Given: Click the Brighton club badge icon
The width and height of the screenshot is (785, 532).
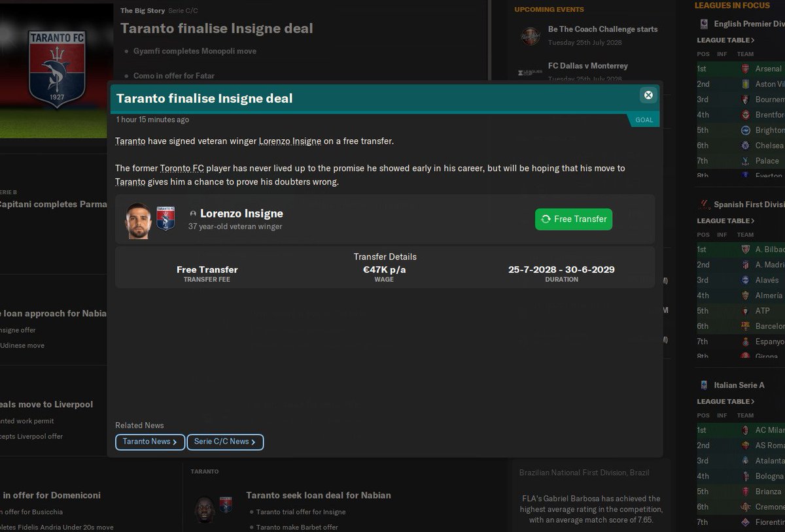Looking at the screenshot, I should point(745,130).
